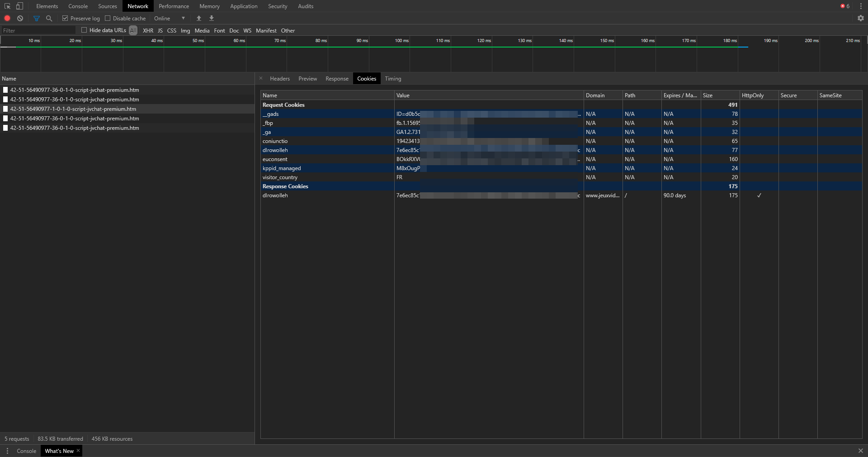This screenshot has height=457, width=868.
Task: Switch to the Elements panel
Action: pos(47,6)
